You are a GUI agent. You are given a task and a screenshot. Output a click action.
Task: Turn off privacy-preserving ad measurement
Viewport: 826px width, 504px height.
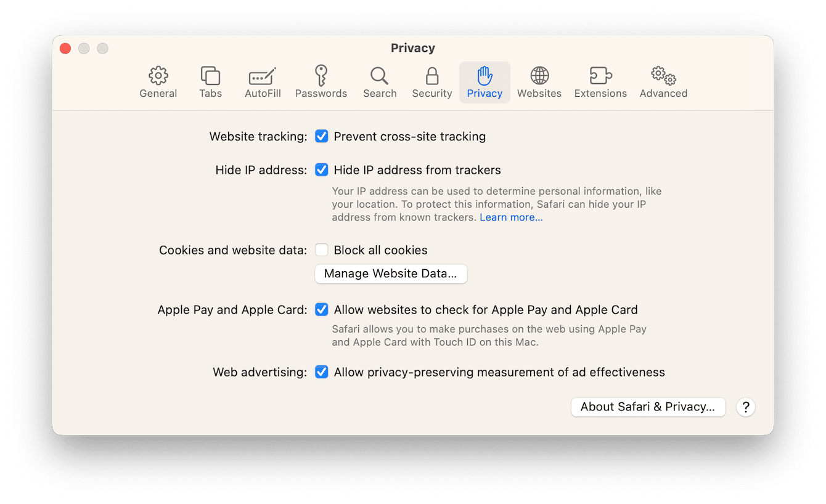pyautogui.click(x=321, y=372)
